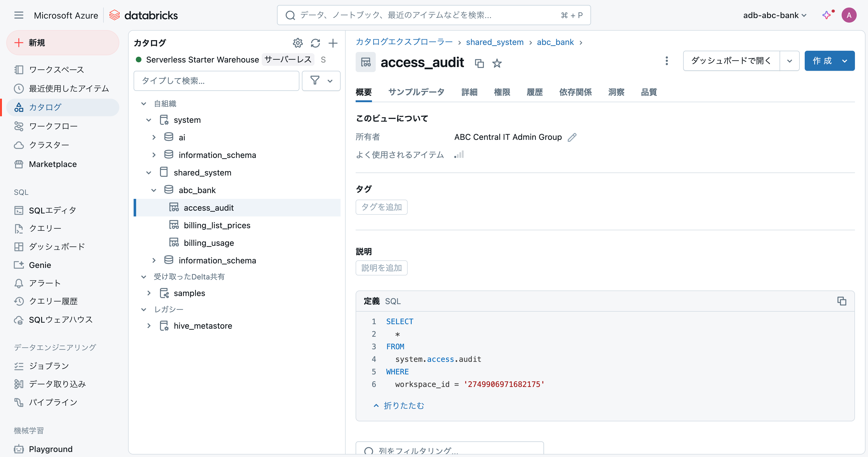
Task: Expand the hive_metastore catalog
Action: click(x=149, y=326)
